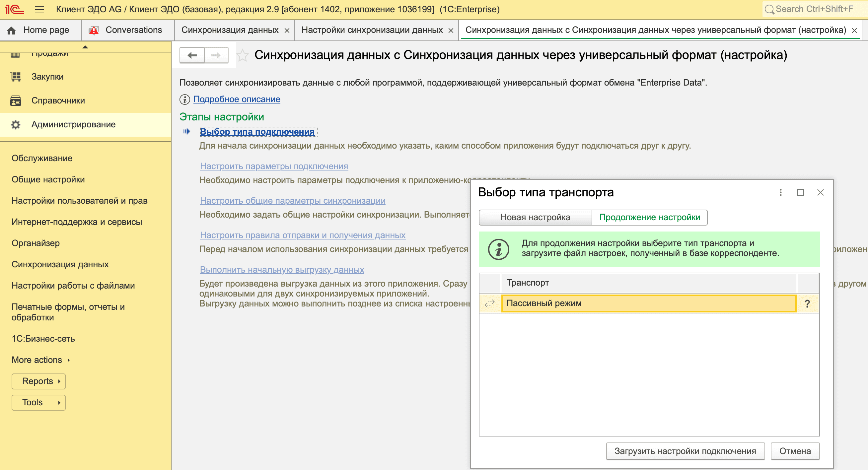Click the question mark help icon
The image size is (868, 470).
coord(807,303)
